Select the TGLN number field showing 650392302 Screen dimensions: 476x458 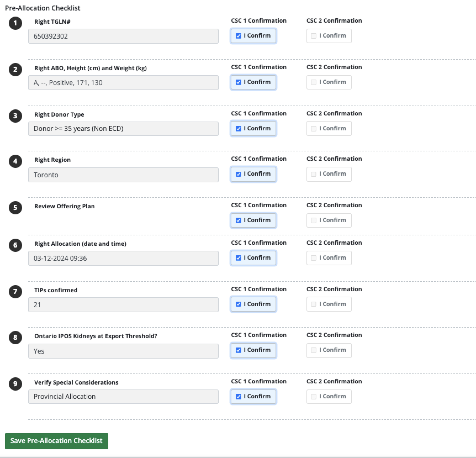123,36
